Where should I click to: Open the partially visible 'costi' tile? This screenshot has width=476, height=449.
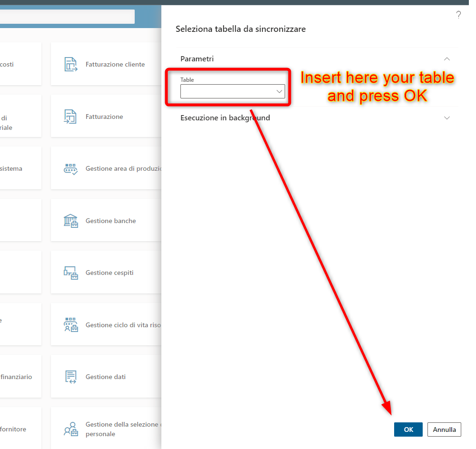point(19,64)
